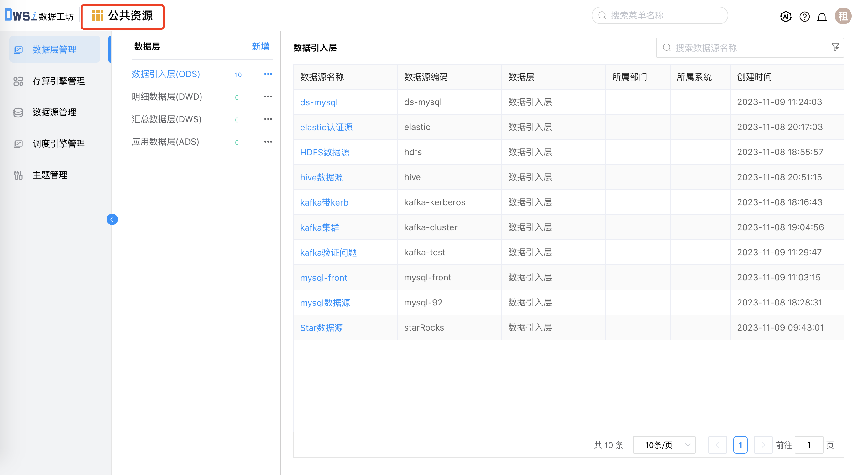
Task: Open the 数据源管理 sidebar section
Action: (54, 112)
